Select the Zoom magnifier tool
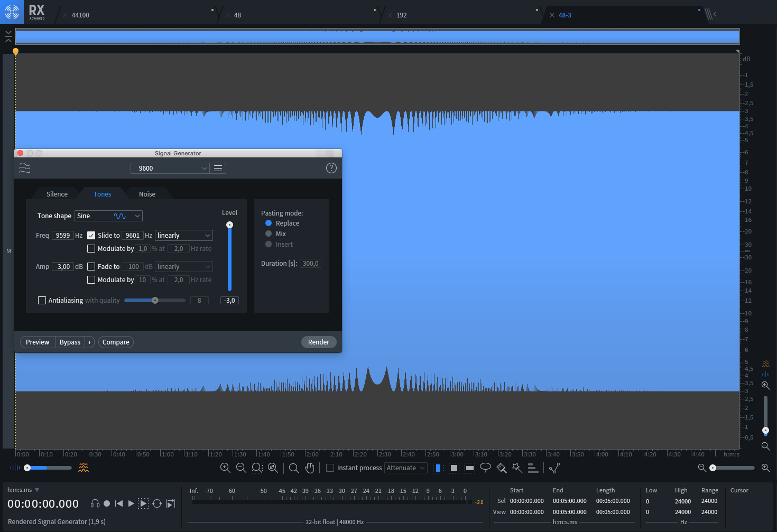 [x=294, y=468]
